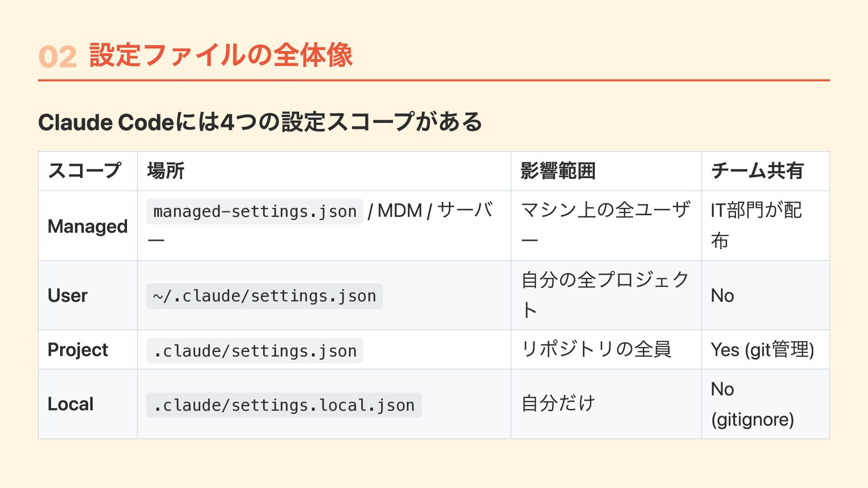Image resolution: width=868 pixels, height=488 pixels.
Task: Click the .claude/settings.json code in Project row
Action: point(255,351)
